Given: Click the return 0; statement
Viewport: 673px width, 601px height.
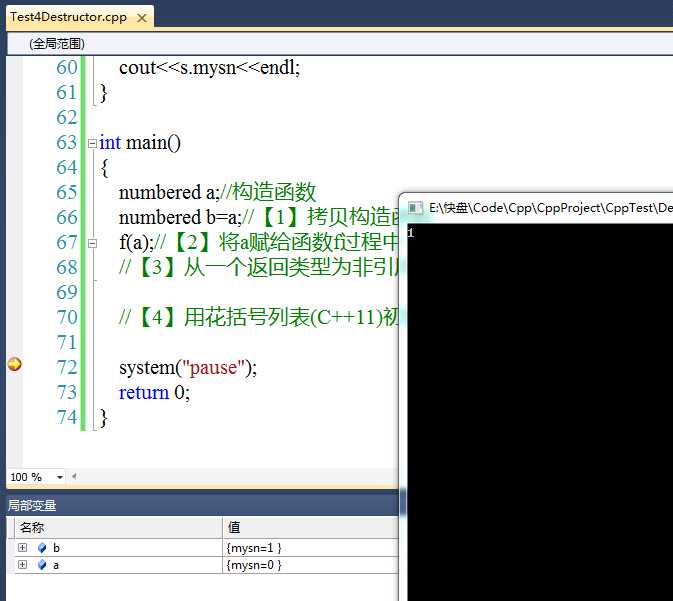Looking at the screenshot, I should coord(154,393).
